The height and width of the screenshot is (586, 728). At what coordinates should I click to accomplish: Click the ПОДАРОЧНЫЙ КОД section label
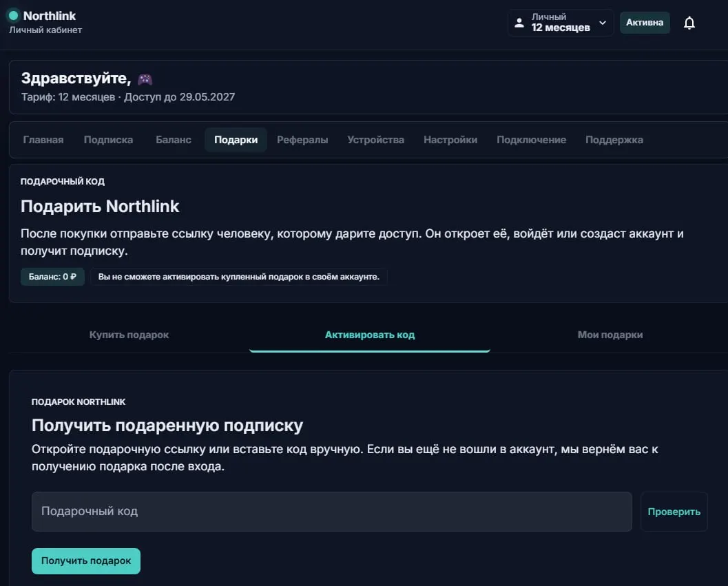pos(62,182)
